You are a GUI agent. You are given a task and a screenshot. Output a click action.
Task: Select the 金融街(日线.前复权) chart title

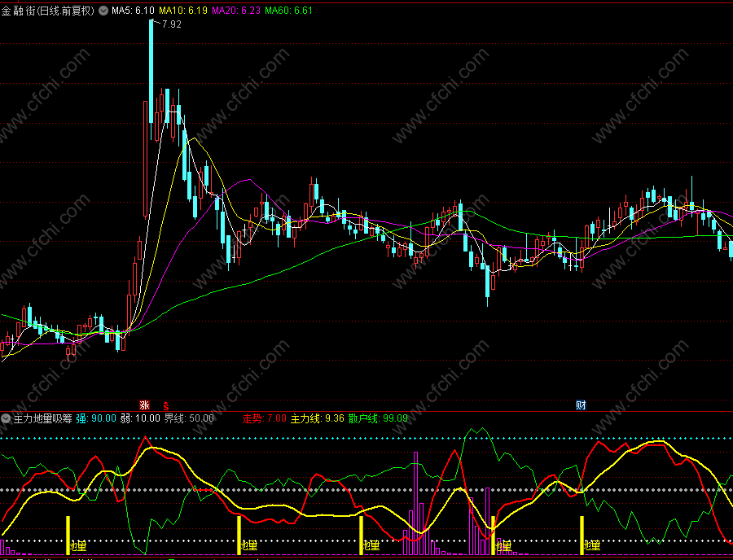click(x=48, y=11)
